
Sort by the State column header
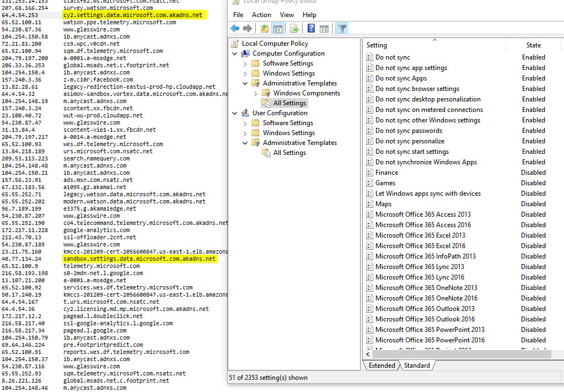tap(533, 45)
